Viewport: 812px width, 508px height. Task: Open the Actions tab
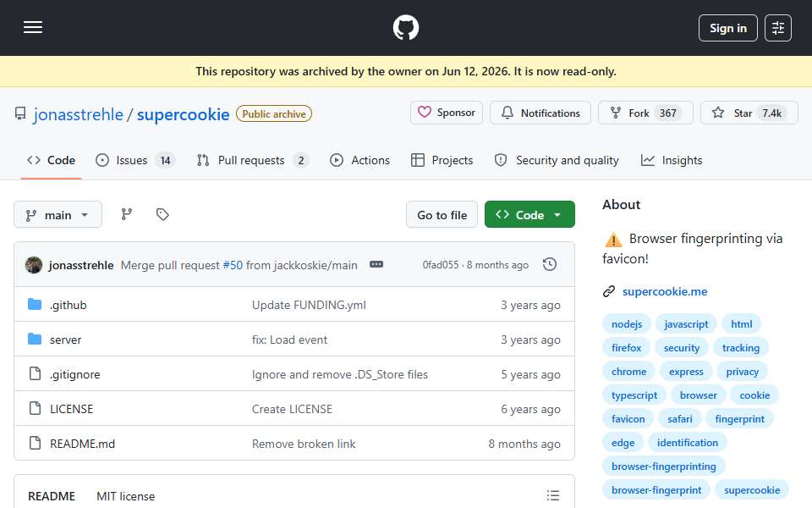tap(360, 160)
